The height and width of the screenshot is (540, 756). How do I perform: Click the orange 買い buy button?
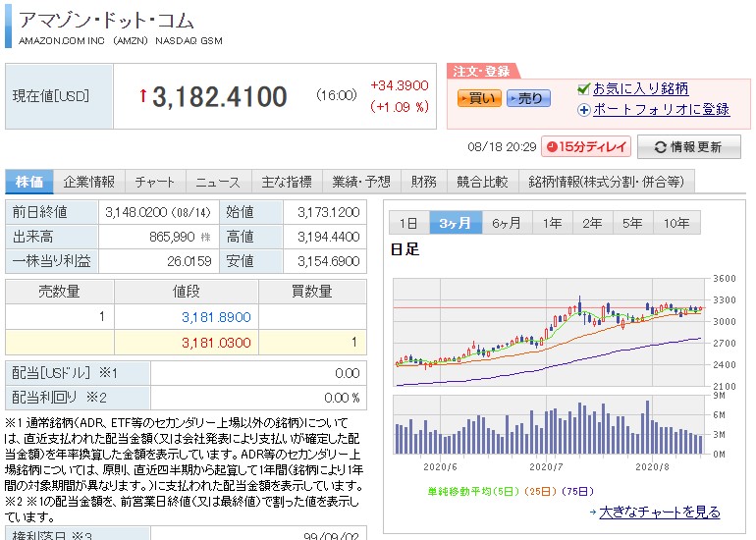coord(479,98)
